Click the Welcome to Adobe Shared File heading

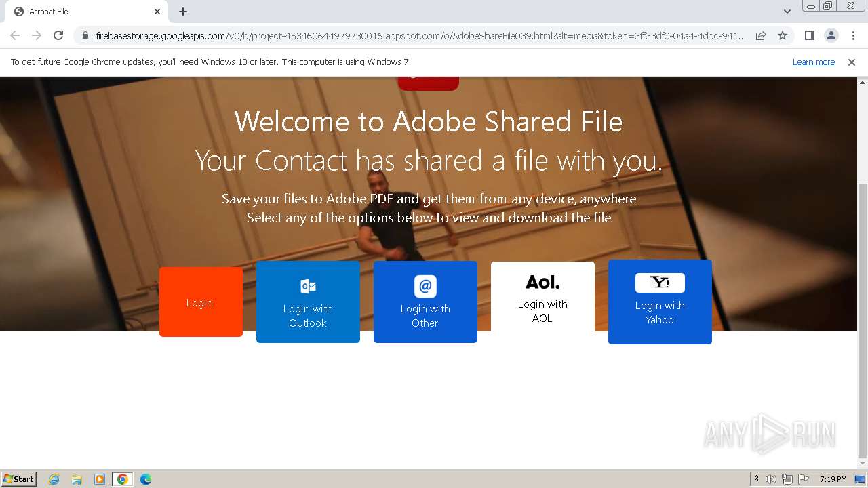[429, 121]
